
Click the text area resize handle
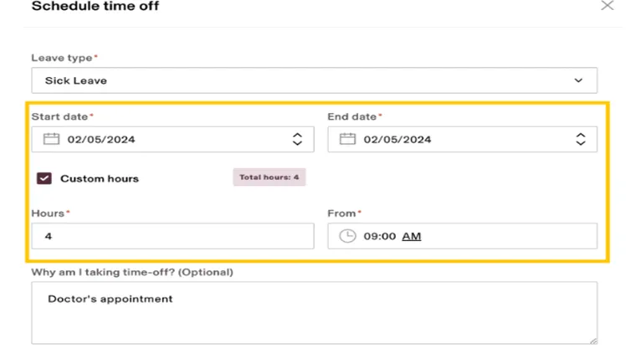coord(593,341)
